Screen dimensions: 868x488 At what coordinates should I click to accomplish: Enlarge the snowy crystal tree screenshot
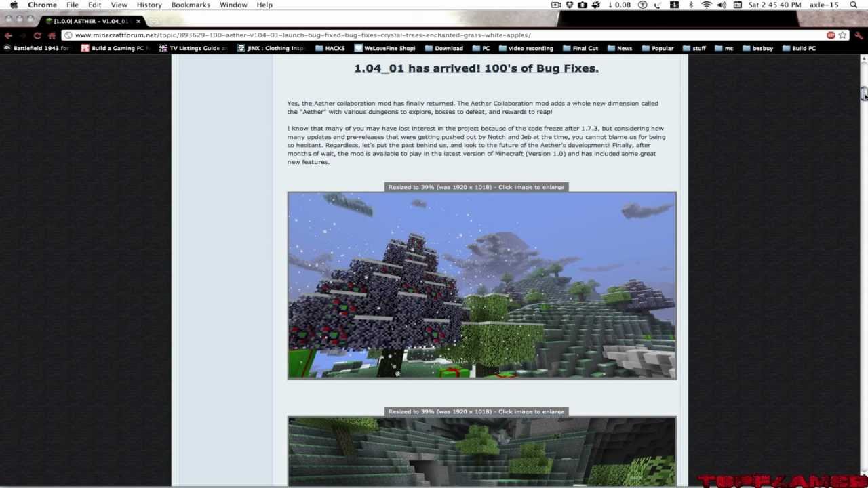481,285
